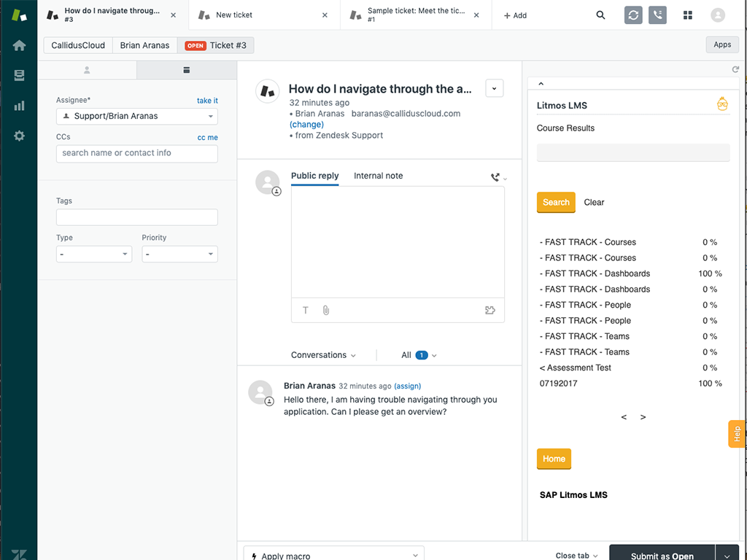The height and width of the screenshot is (560, 747).
Task: Click the '(assign)' link in the comment
Action: 407,386
